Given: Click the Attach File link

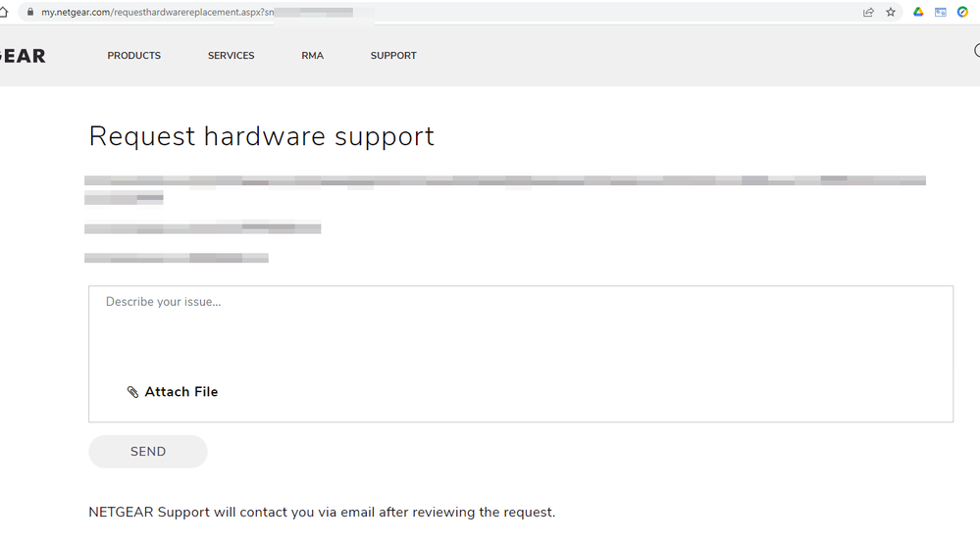Looking at the screenshot, I should click(181, 392).
